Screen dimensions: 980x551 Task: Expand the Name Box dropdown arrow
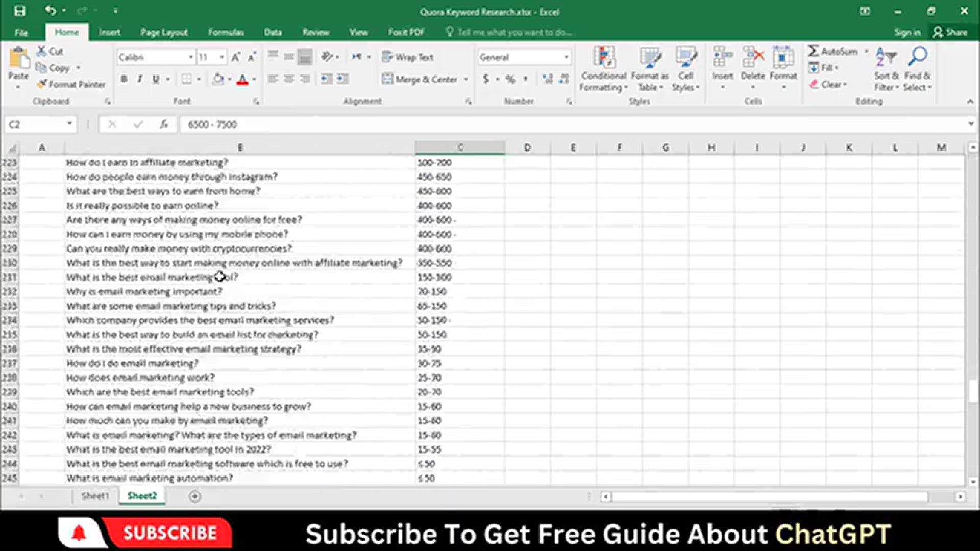click(x=69, y=124)
